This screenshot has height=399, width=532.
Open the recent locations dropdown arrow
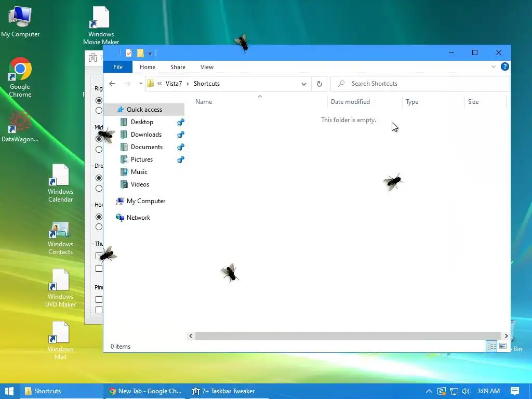pos(141,84)
